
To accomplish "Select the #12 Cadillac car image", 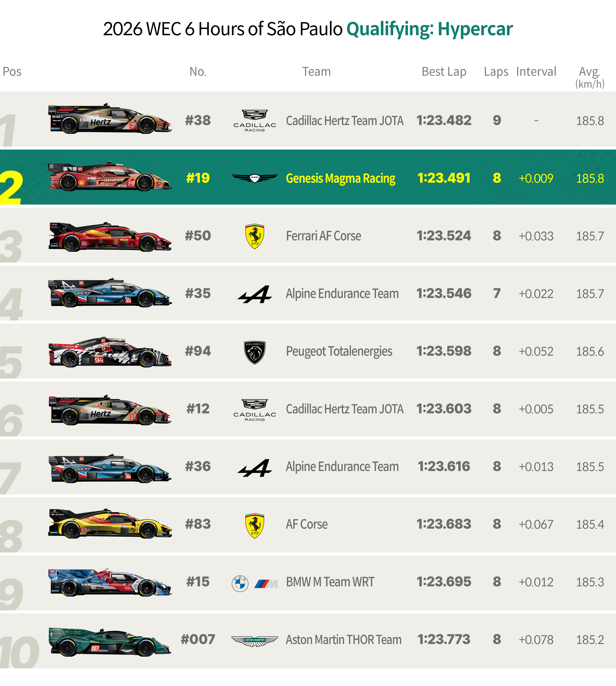I will 110,410.
